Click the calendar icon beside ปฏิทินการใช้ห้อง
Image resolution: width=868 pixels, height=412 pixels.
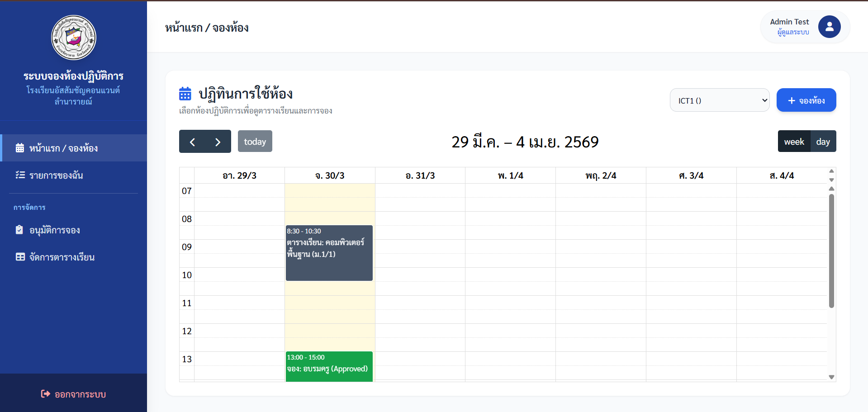(x=185, y=94)
